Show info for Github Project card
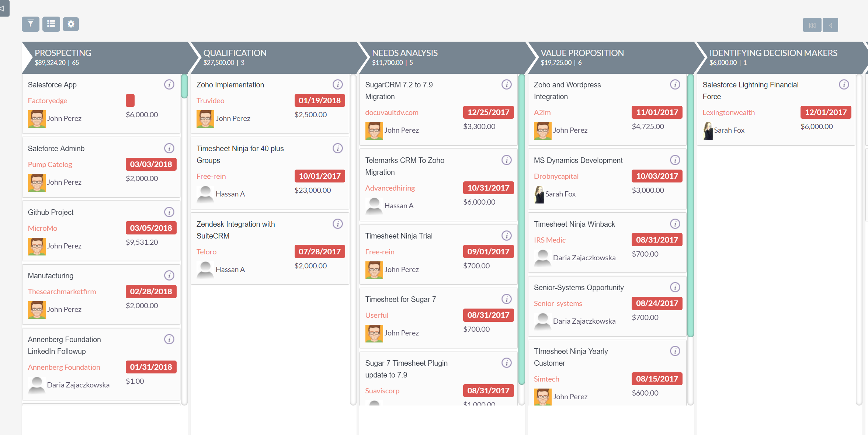 pyautogui.click(x=169, y=212)
